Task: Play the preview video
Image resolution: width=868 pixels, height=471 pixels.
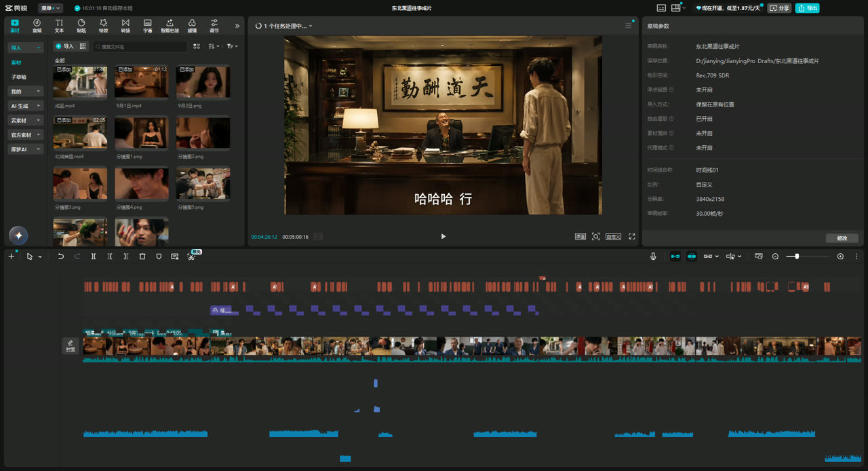Action: tap(443, 236)
